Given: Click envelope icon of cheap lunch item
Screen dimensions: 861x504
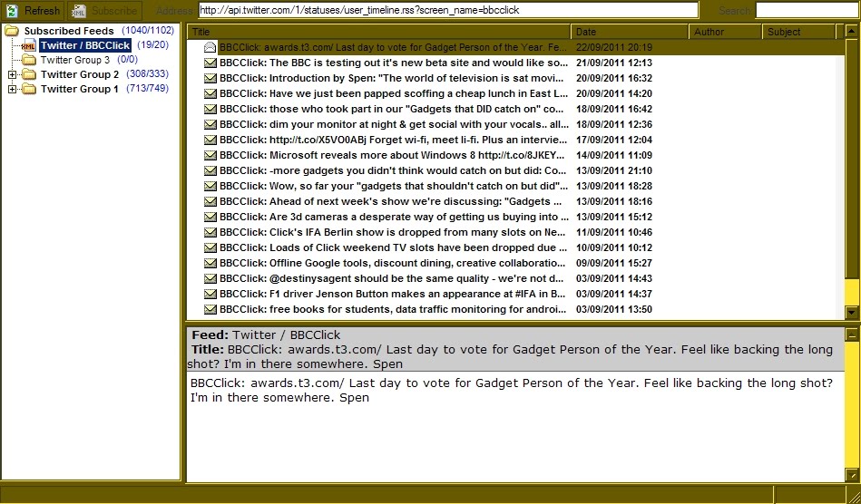Looking at the screenshot, I should pos(210,93).
